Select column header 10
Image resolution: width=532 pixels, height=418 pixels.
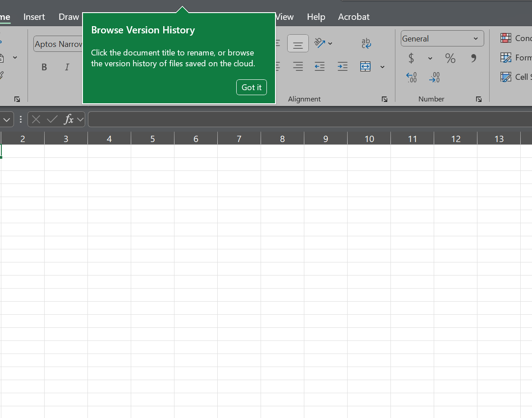(x=369, y=138)
